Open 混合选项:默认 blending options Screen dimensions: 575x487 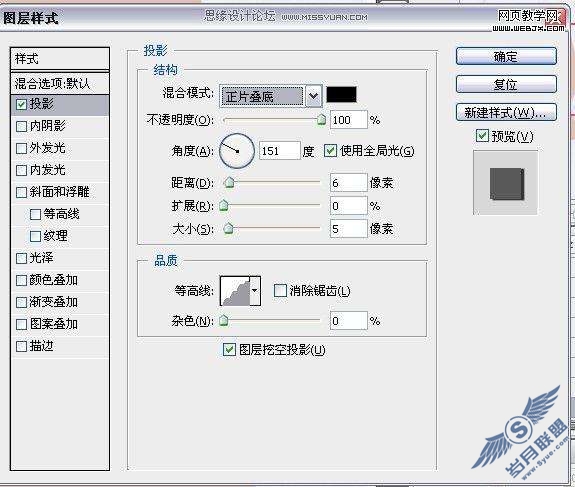click(60, 83)
